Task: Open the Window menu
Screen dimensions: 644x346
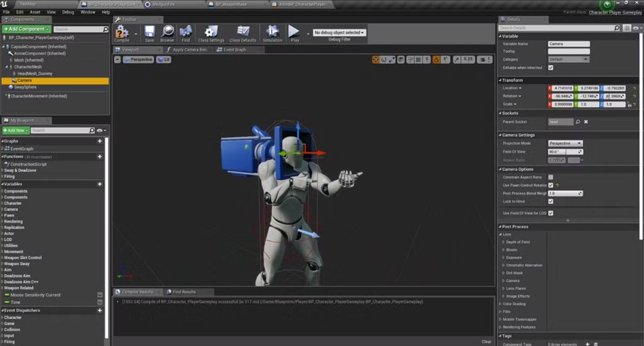Action: click(88, 12)
